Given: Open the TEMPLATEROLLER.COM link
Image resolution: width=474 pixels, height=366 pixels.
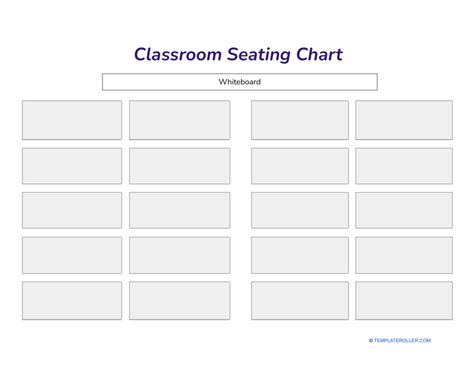Looking at the screenshot, I should (x=402, y=340).
